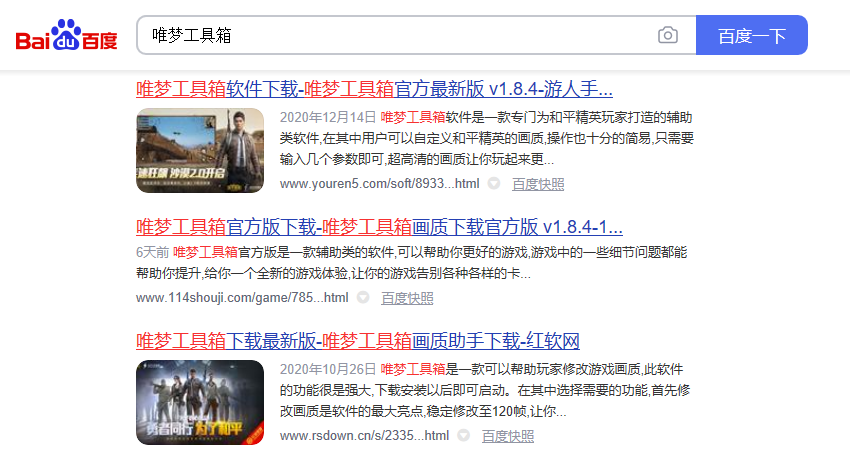
Task: Select the date text 2020年10月26日
Action: [x=327, y=369]
